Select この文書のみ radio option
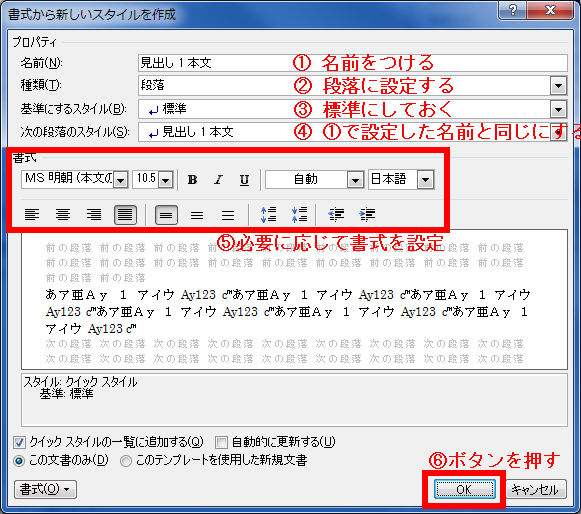The width and height of the screenshot is (581, 514). pyautogui.click(x=19, y=461)
